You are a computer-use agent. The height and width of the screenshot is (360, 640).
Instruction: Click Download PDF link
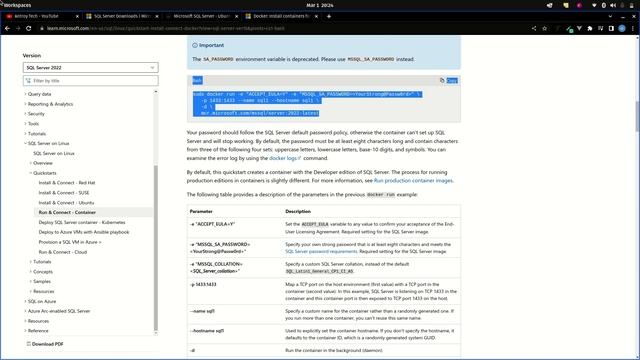pos(48,344)
